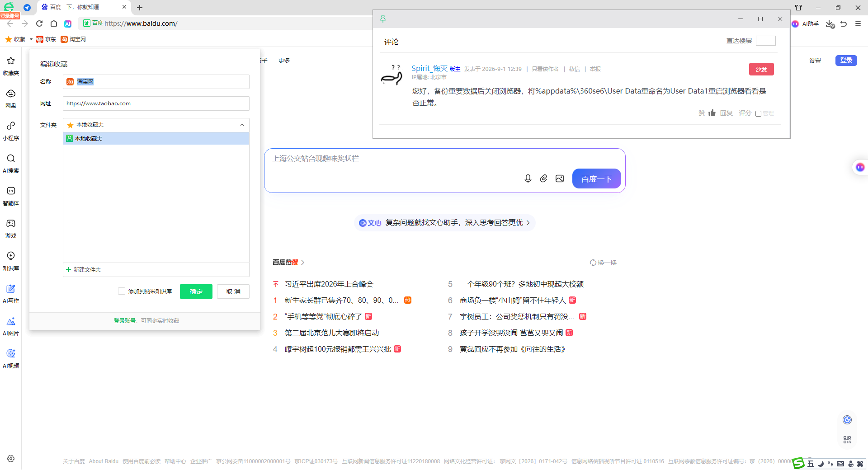Open a new browser tab
This screenshot has width=868, height=470.
(140, 8)
